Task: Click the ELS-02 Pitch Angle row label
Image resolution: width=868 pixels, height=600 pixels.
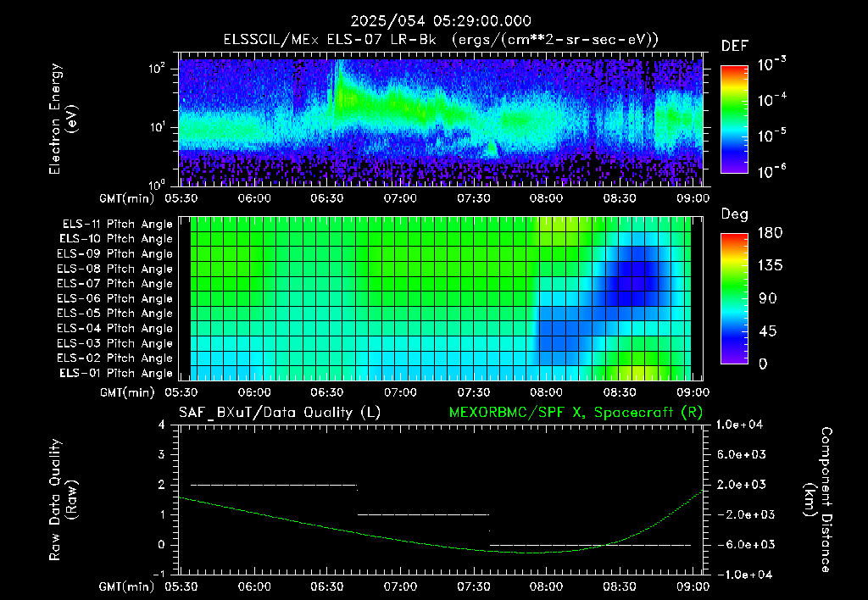Action: (x=115, y=358)
